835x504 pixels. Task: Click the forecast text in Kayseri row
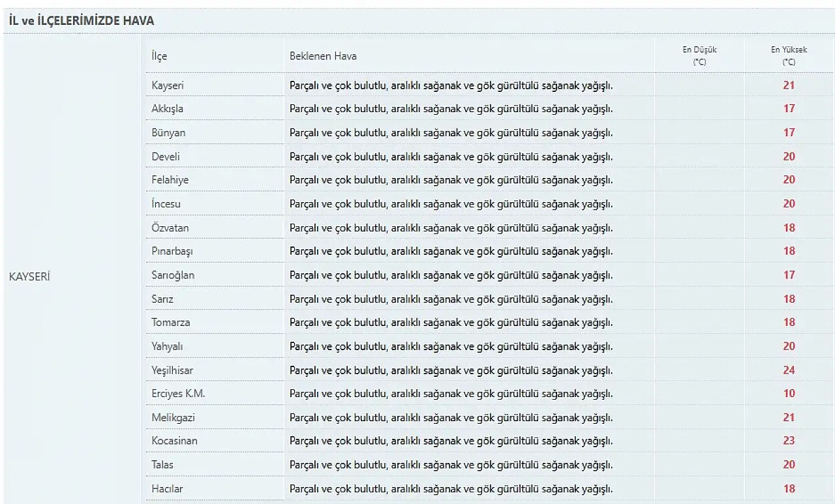click(x=451, y=85)
